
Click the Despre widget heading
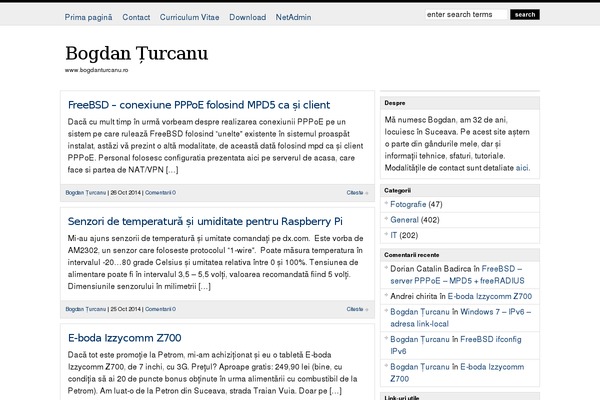pyautogui.click(x=395, y=103)
